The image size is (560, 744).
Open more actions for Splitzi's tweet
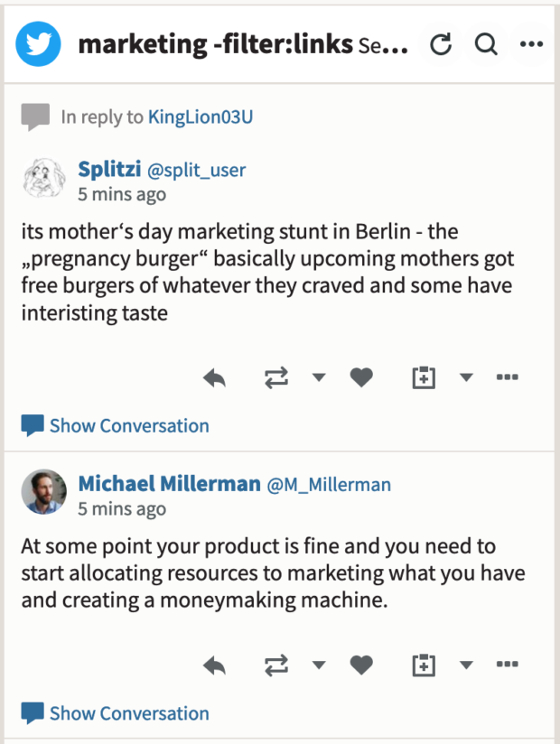point(508,378)
